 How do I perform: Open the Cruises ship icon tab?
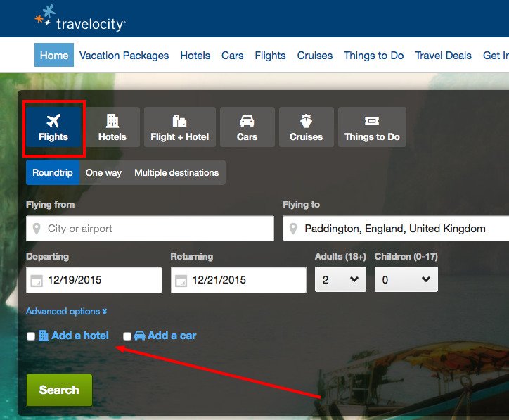(306, 127)
